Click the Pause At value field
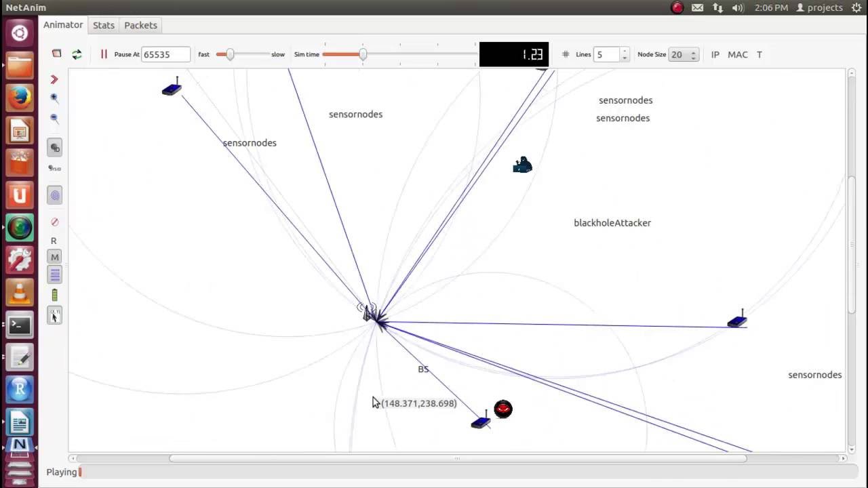Screen dimensions: 868x488 (166, 54)
